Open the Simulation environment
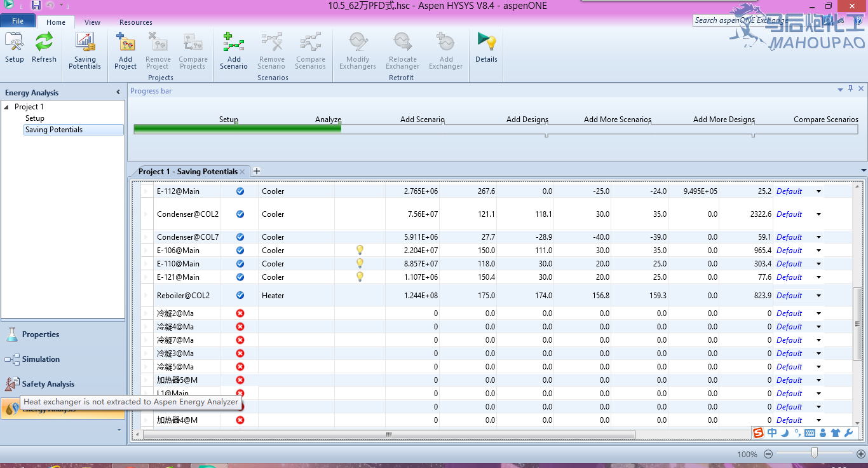Screen dimensions: 868x468 [x=63, y=359]
